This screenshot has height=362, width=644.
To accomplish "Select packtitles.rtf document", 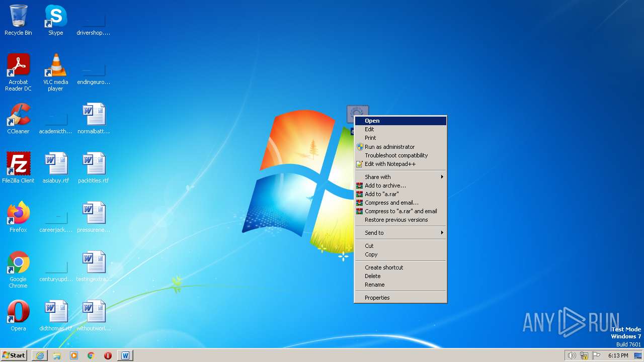I will pos(93,168).
